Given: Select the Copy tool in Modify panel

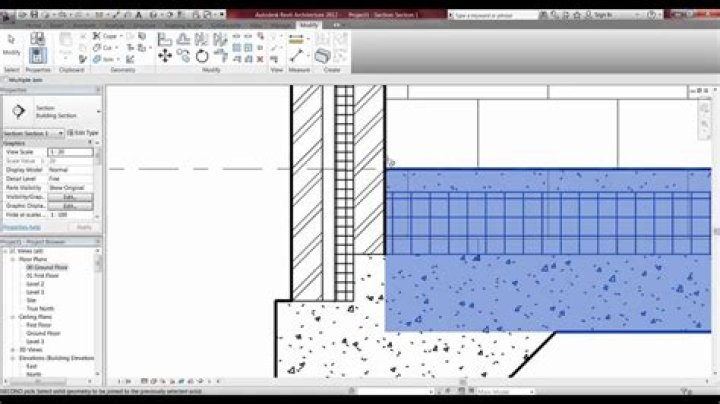Looking at the screenshot, I should 183,56.
